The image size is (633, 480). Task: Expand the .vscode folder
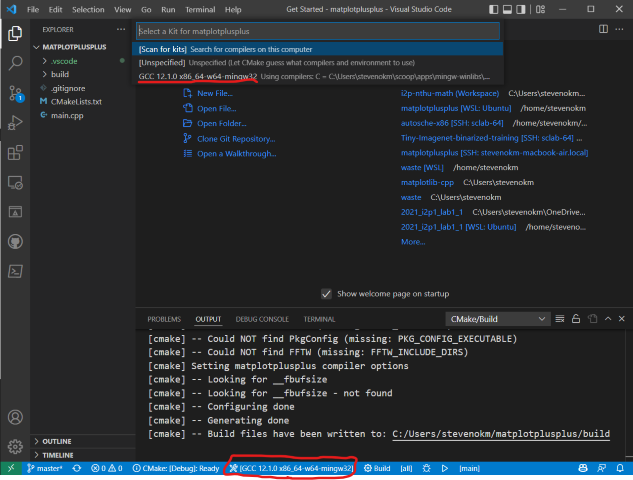pyautogui.click(x=64, y=61)
